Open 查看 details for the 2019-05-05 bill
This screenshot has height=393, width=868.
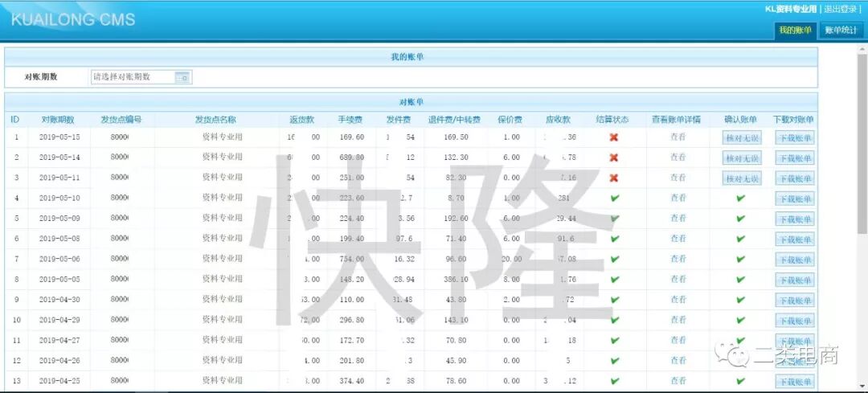[678, 279]
